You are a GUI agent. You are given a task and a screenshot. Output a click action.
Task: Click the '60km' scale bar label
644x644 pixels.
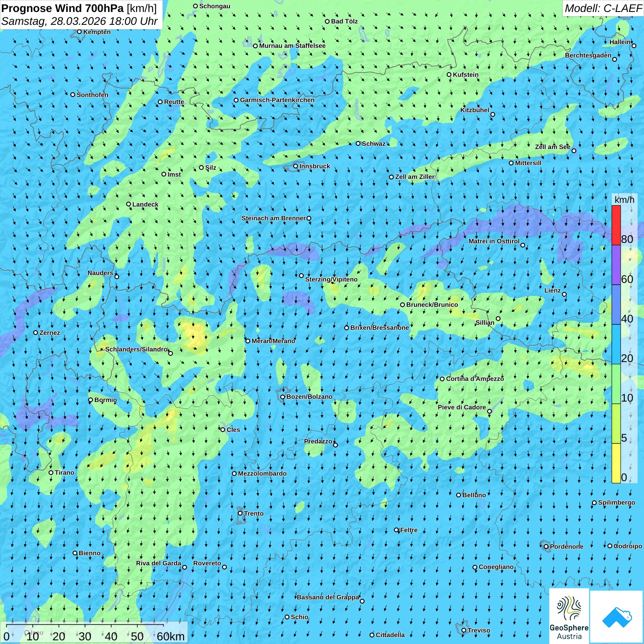171,636
